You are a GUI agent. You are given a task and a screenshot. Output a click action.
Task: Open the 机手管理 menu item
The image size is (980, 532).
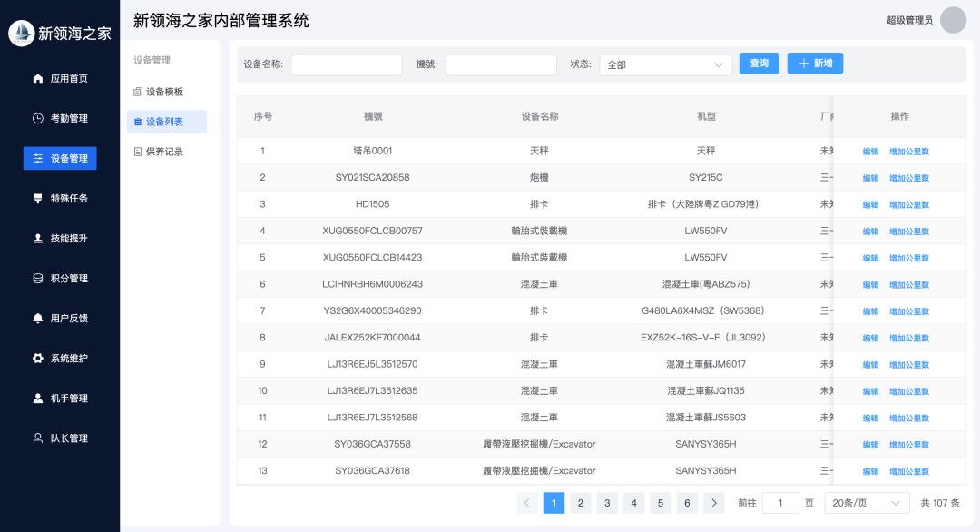coord(60,399)
